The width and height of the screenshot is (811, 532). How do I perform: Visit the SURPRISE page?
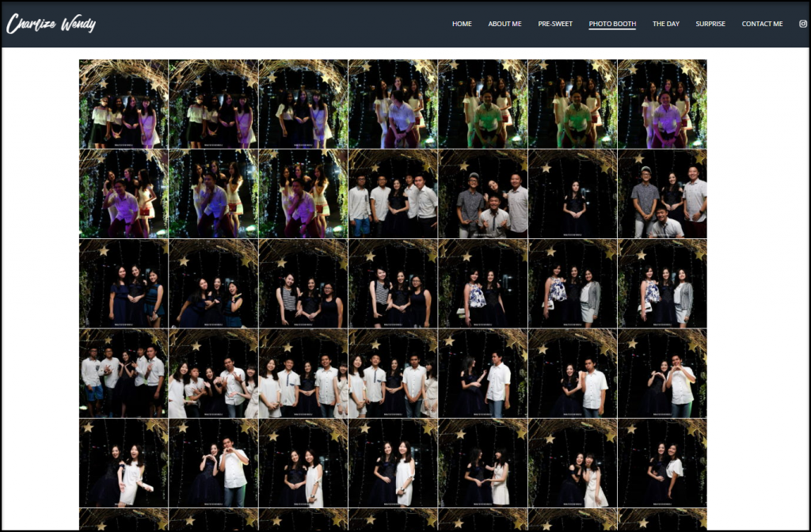point(710,24)
